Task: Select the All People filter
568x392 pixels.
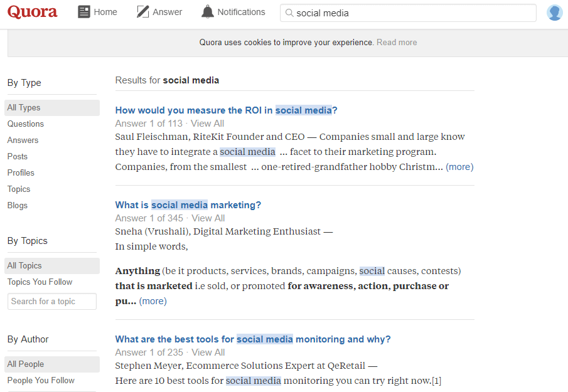Action: pos(52,364)
